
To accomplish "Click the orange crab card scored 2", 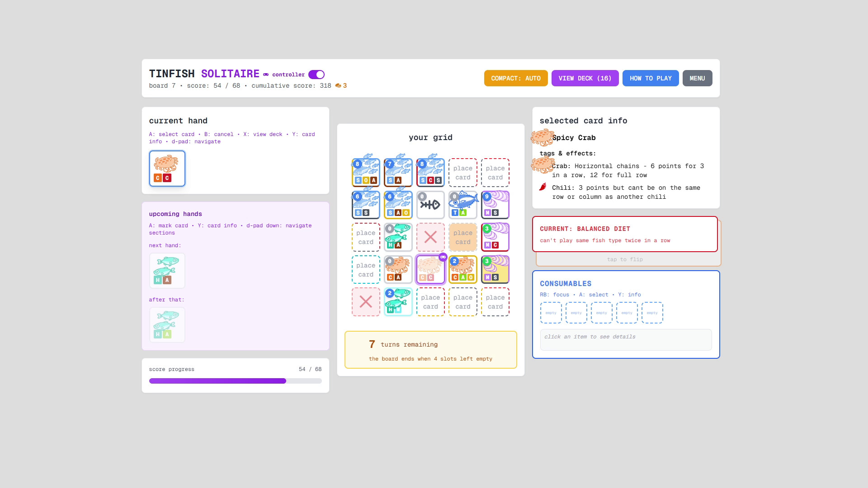I will pos(463,269).
